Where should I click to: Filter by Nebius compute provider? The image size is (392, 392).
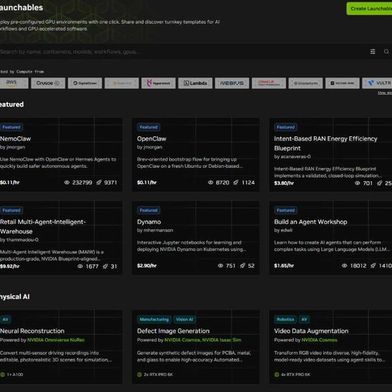(232, 83)
